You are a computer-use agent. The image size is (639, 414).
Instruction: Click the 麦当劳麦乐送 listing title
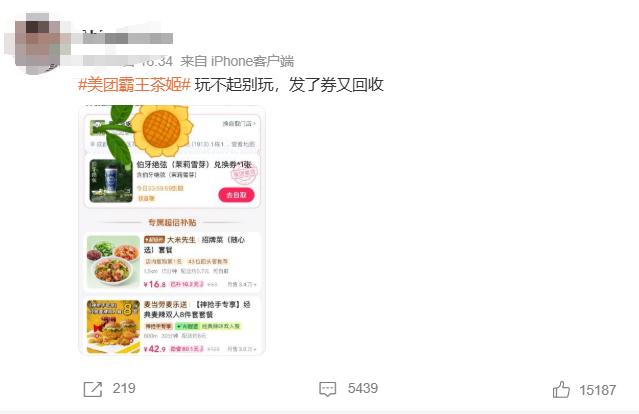tap(197, 310)
